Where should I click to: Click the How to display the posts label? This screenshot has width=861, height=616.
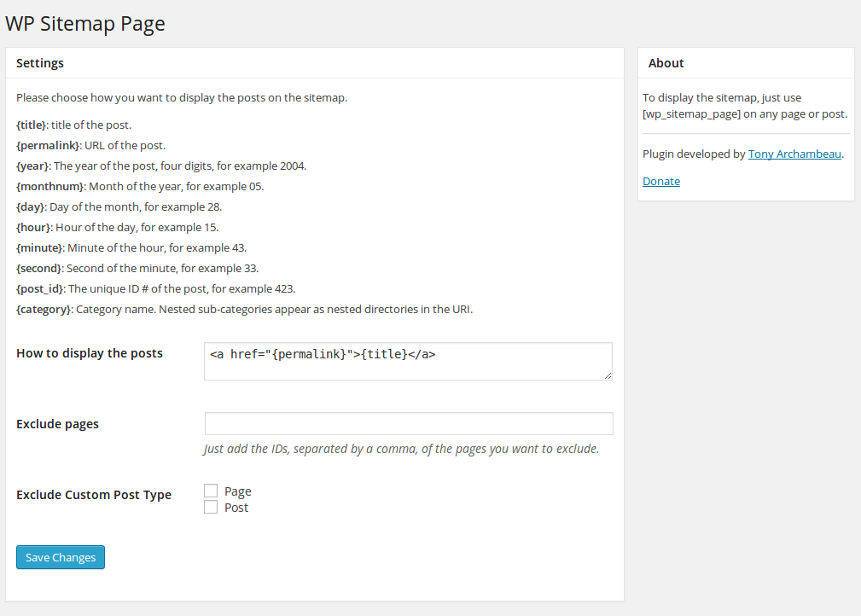point(89,353)
